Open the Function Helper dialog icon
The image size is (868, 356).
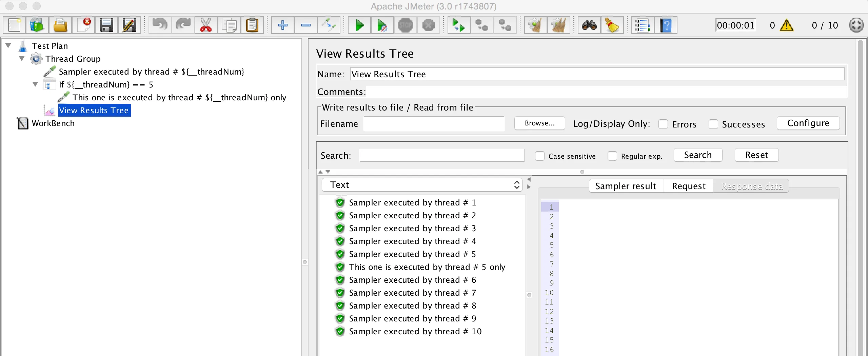tap(643, 25)
